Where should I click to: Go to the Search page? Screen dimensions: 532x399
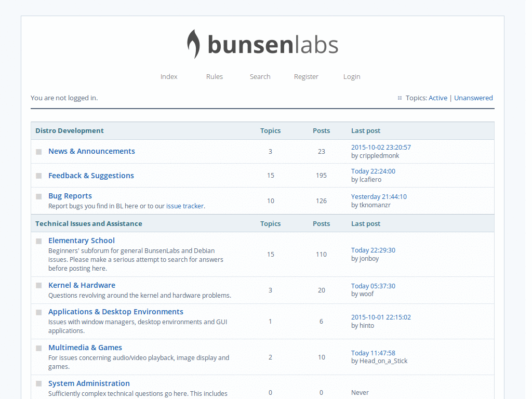pyautogui.click(x=260, y=76)
